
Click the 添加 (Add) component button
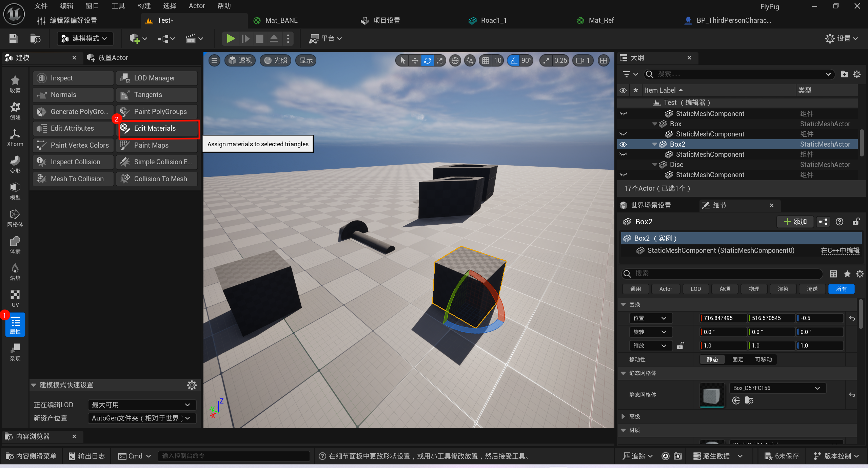[795, 222]
